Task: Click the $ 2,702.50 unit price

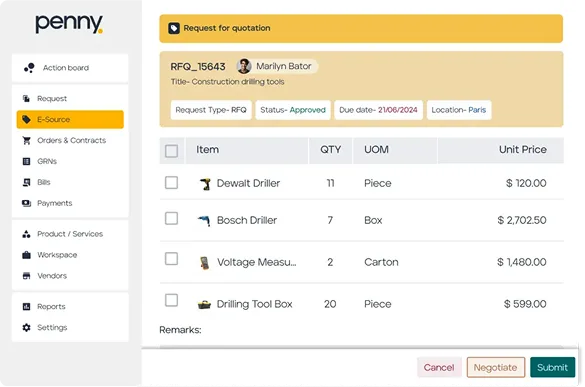Action: (x=522, y=220)
